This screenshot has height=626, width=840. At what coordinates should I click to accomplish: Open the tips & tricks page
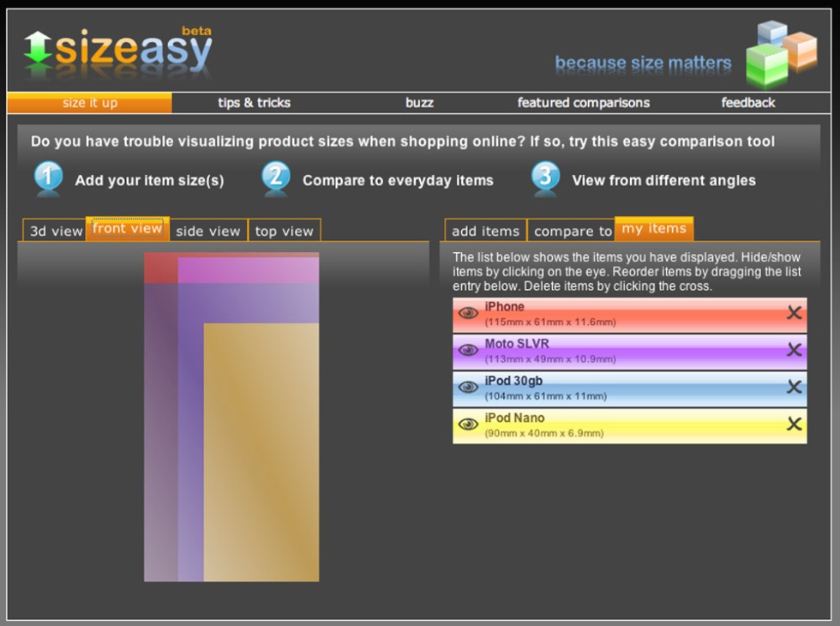tap(254, 103)
